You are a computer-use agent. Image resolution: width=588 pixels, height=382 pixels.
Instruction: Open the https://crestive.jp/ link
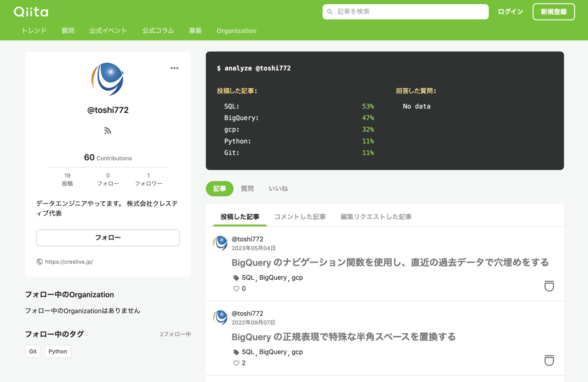coord(69,262)
